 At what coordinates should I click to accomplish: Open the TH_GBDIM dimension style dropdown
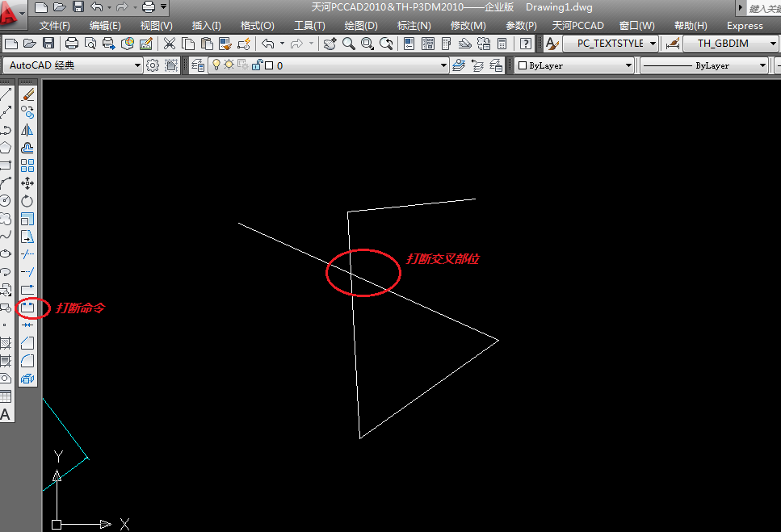coord(724,44)
